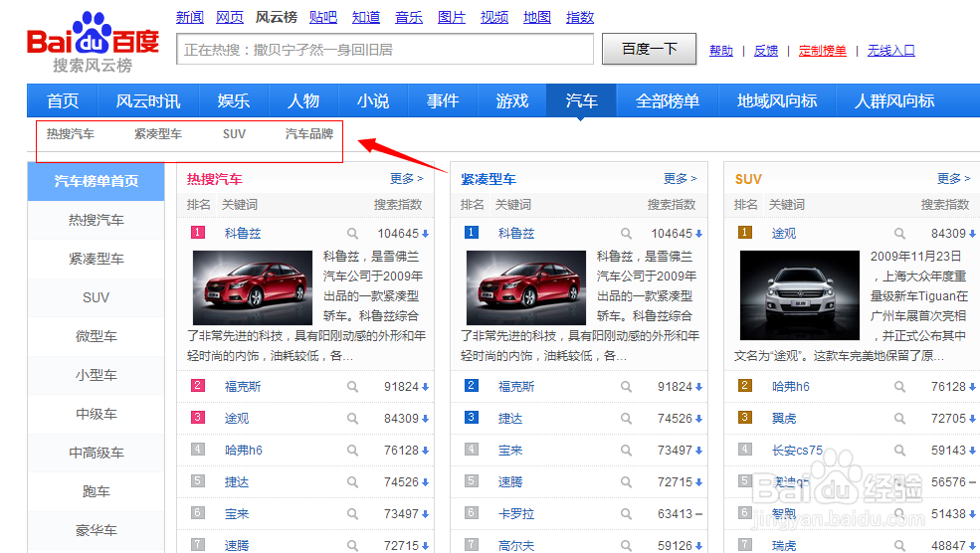This screenshot has width=980, height=553.
Task: Open 图片 link at top
Action: tap(452, 17)
